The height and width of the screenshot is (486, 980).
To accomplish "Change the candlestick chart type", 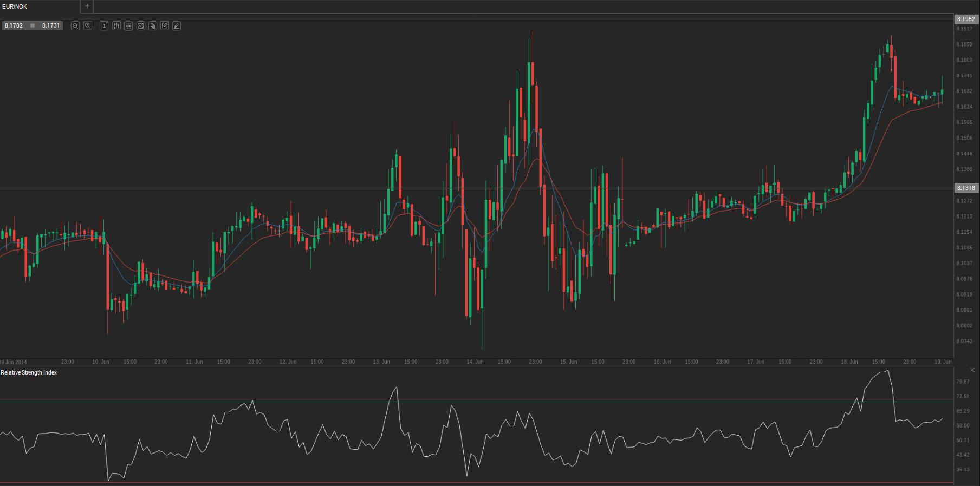I will pos(116,26).
